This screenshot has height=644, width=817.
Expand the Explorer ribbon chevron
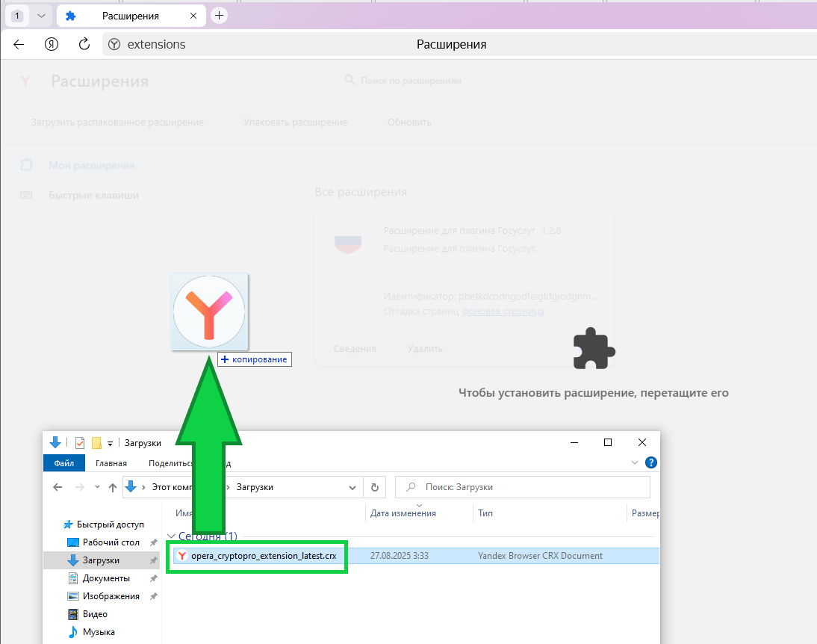click(x=636, y=463)
